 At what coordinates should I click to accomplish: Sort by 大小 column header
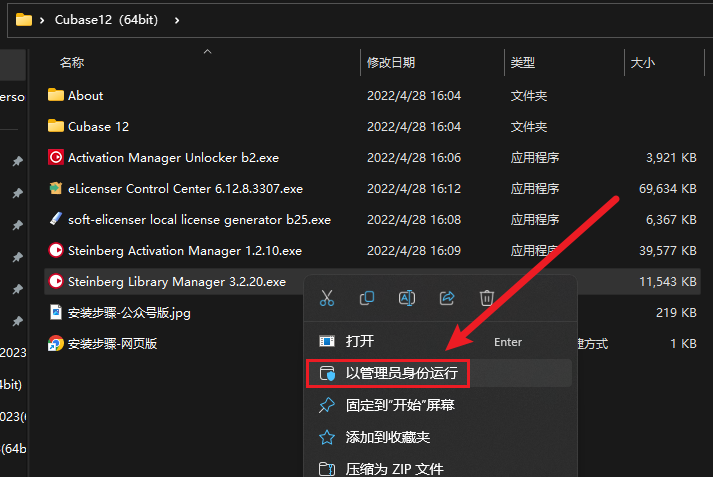click(x=643, y=63)
